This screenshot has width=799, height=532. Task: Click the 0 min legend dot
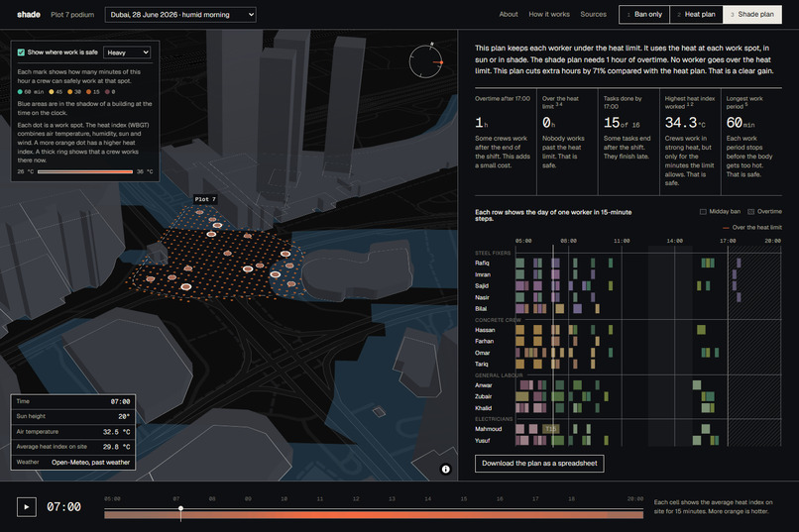[107, 92]
